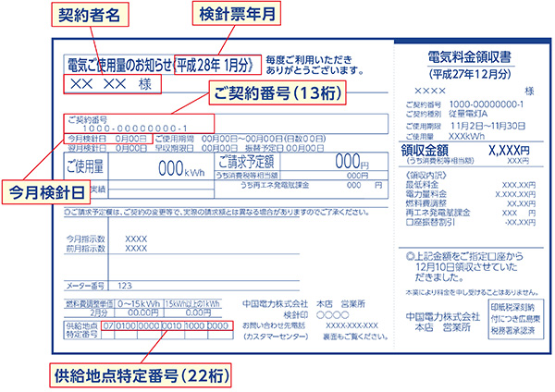555x392 pixels.
Task: Select the '平成28年 1月分' meter slip date
Action: pos(216,65)
